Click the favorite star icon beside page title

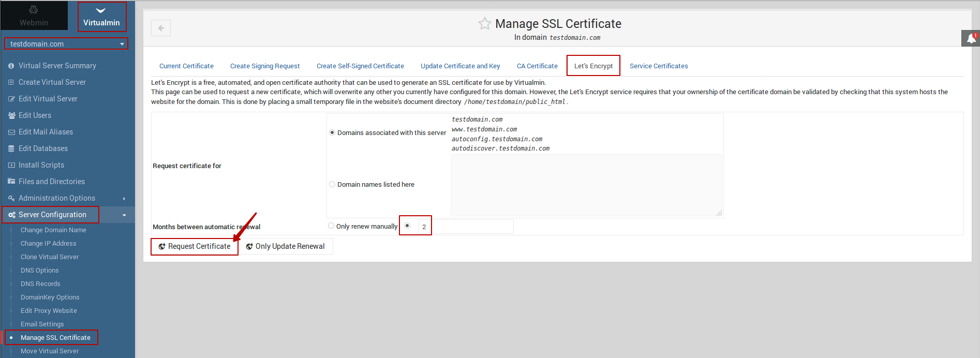click(484, 24)
